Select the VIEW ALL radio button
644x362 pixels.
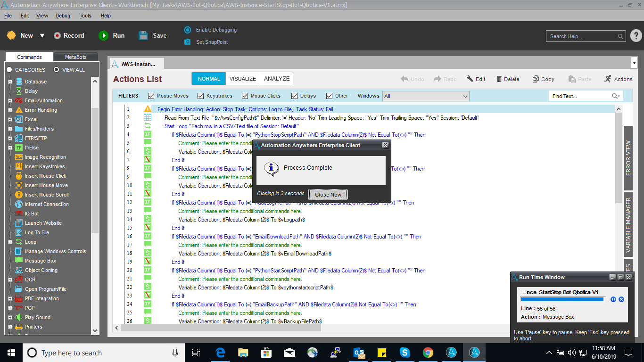(x=56, y=70)
